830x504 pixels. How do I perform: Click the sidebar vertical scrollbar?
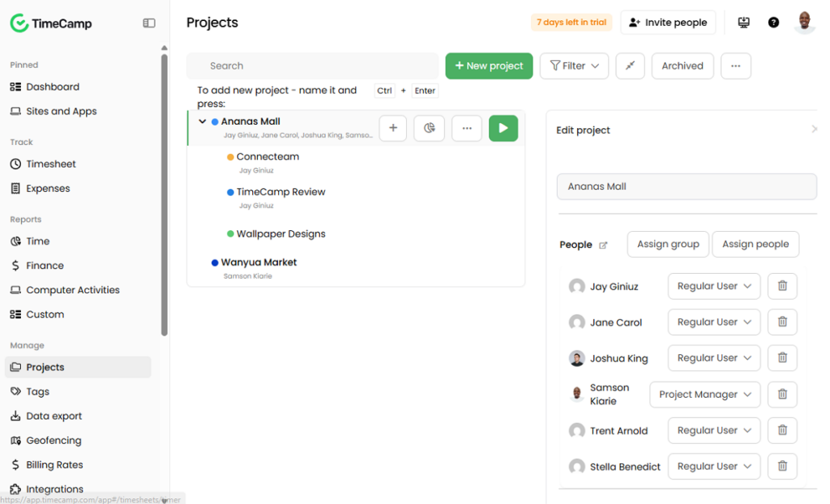[x=164, y=194]
